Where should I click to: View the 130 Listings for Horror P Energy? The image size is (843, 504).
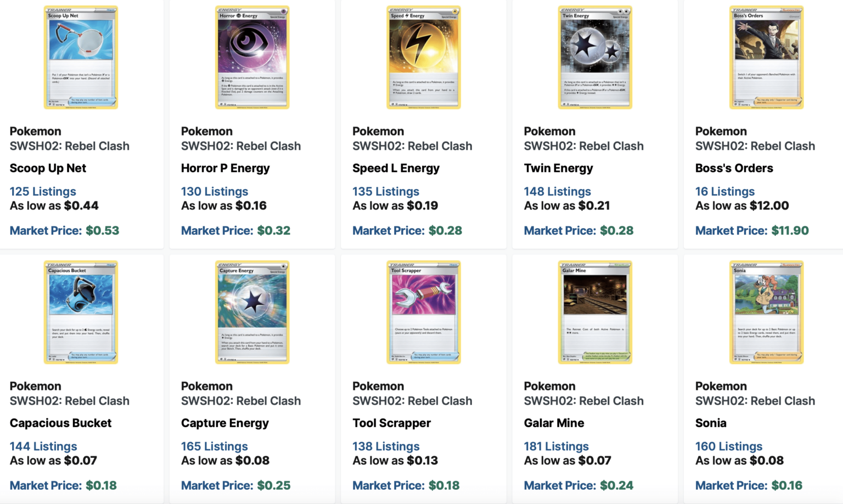tap(214, 191)
